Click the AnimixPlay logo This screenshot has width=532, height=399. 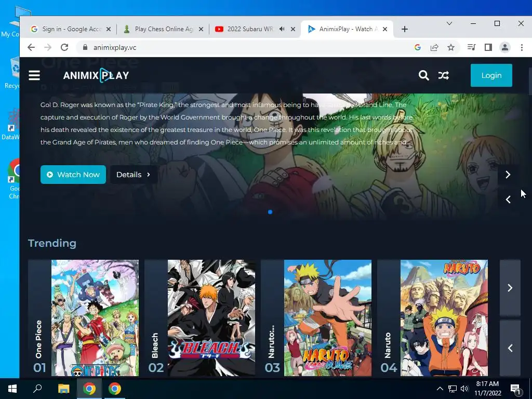point(96,75)
